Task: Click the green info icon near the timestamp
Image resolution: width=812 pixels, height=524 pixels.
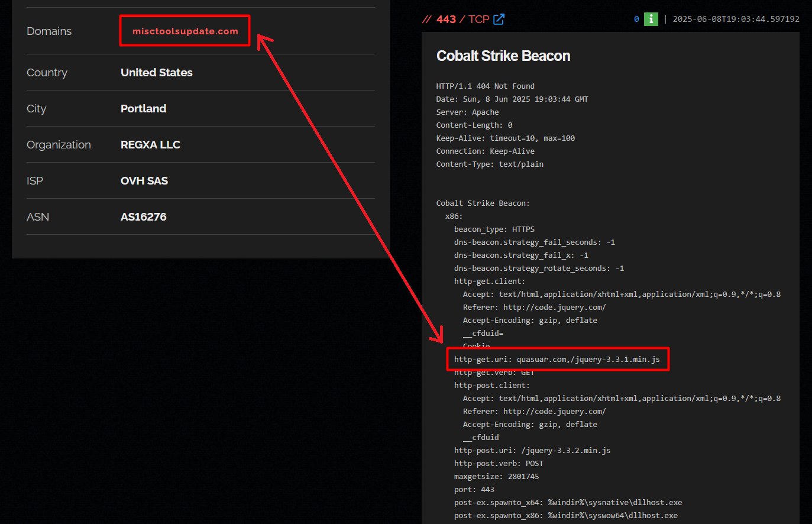Action: coord(651,19)
